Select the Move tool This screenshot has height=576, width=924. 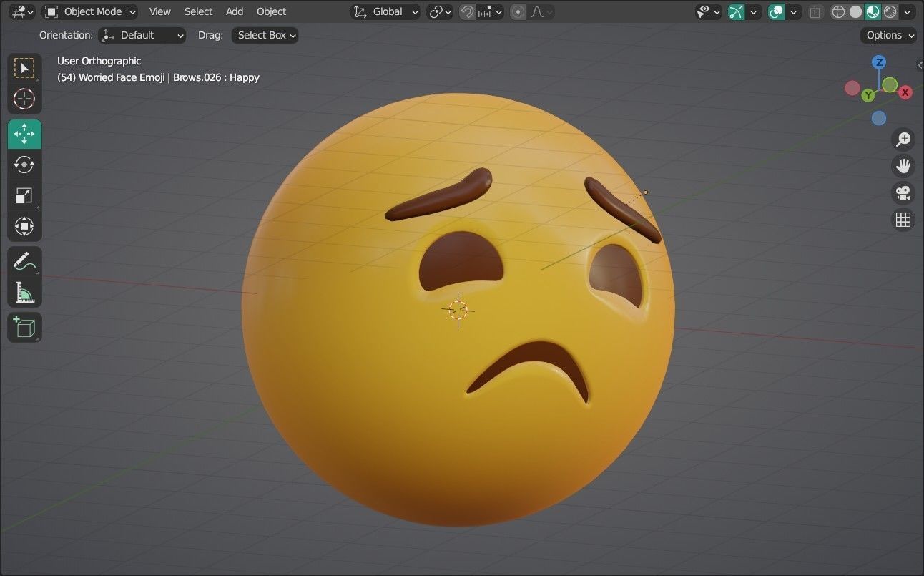click(x=24, y=134)
